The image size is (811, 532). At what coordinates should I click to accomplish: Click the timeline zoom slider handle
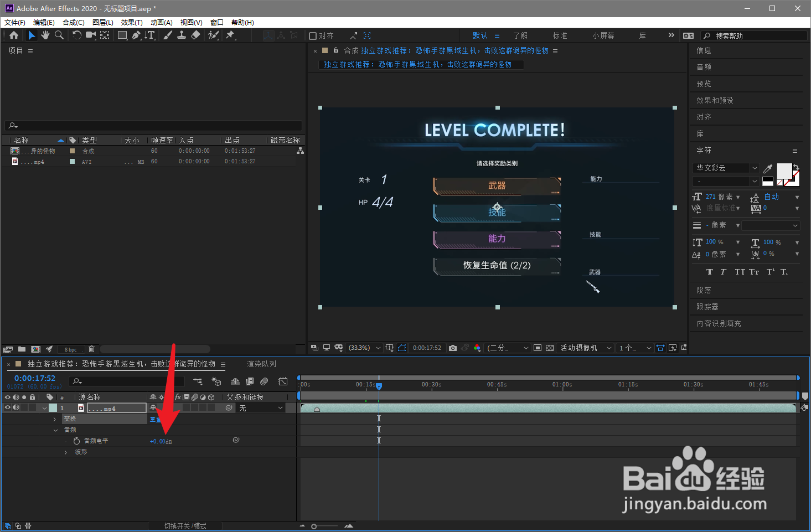point(314,526)
